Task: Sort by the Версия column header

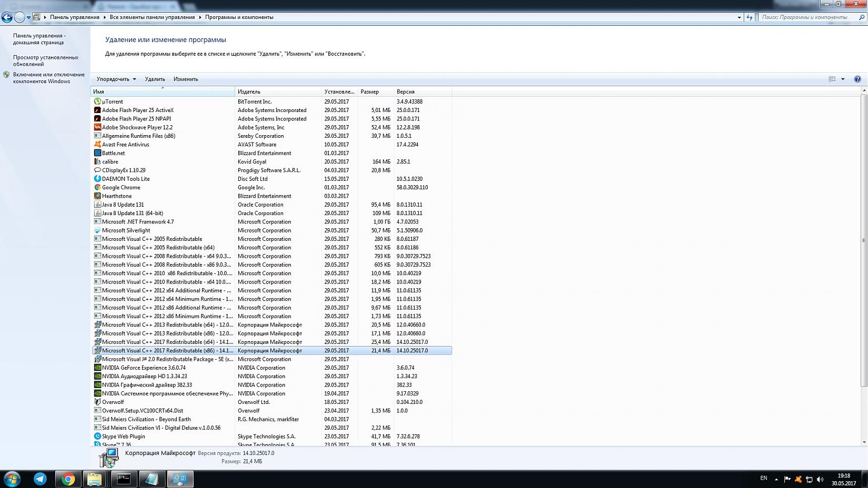Action: [423, 91]
